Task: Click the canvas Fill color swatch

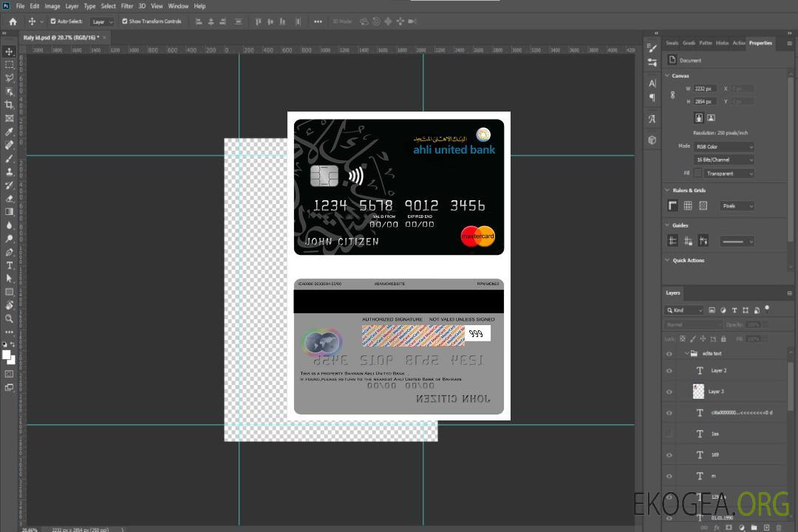Action: (x=698, y=173)
